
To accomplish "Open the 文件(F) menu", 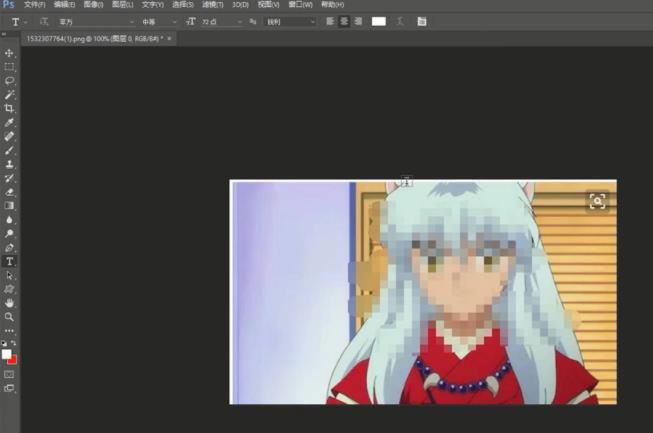I will click(x=34, y=5).
